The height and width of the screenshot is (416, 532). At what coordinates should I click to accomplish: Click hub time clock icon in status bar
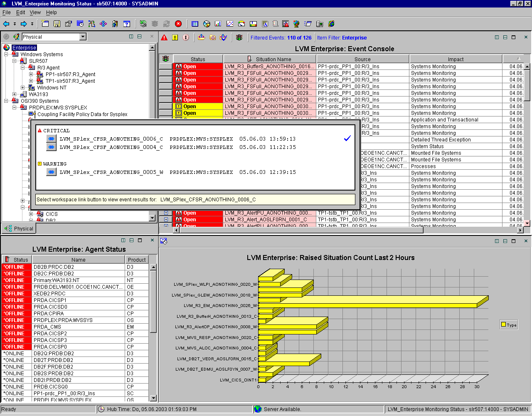[101, 409]
